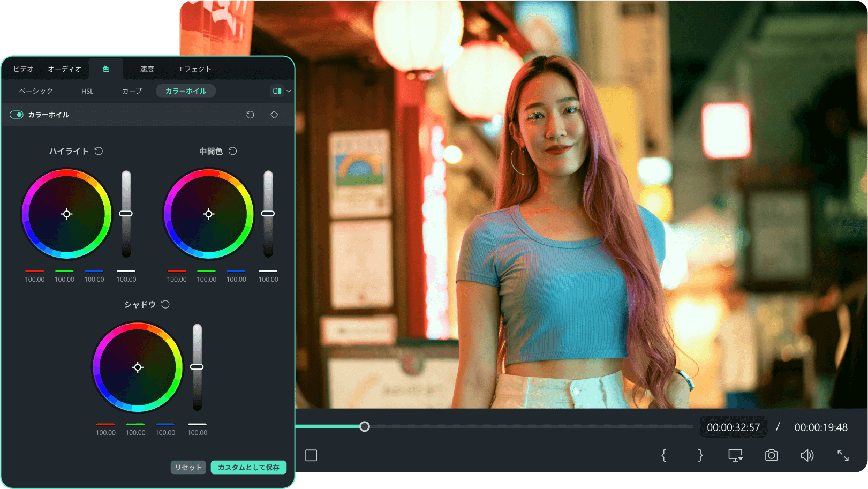Reset the 中間色 color wheel

(232, 151)
